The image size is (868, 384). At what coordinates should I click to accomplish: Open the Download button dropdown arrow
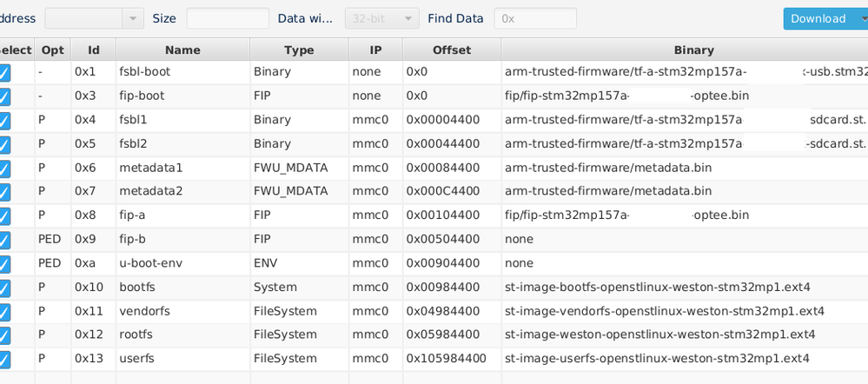click(860, 18)
